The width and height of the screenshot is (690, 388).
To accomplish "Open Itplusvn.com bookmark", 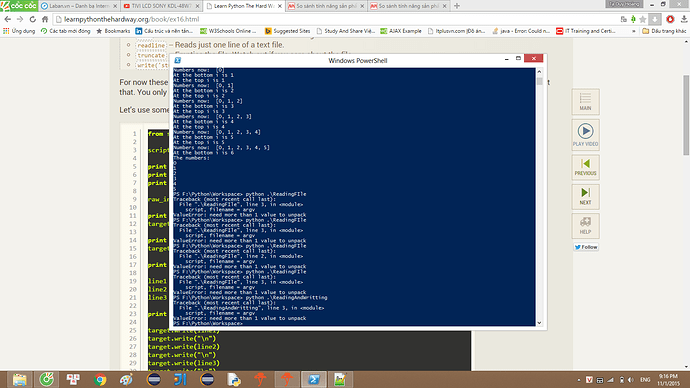I will 456,31.
